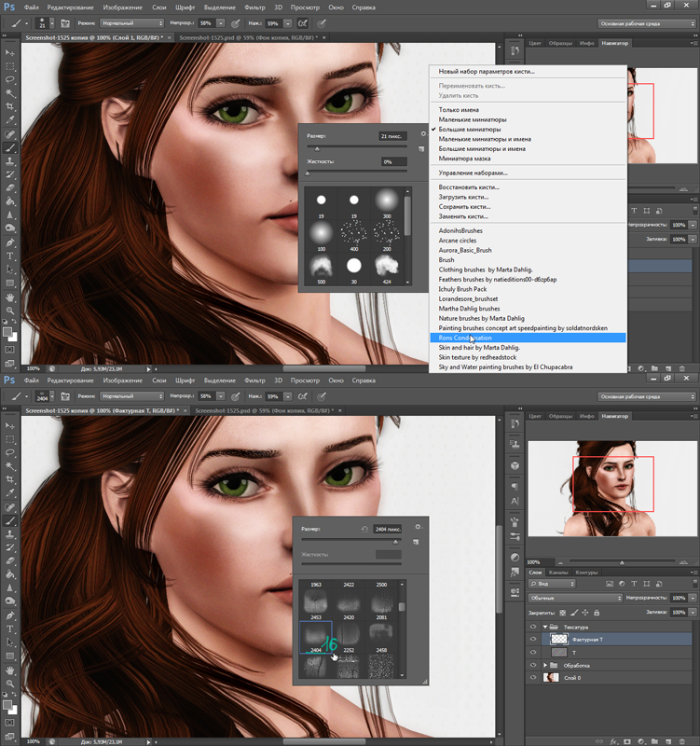Click the lock all padlock icon next to Закрепить
Screen dimensions: 700x746
coord(597,613)
